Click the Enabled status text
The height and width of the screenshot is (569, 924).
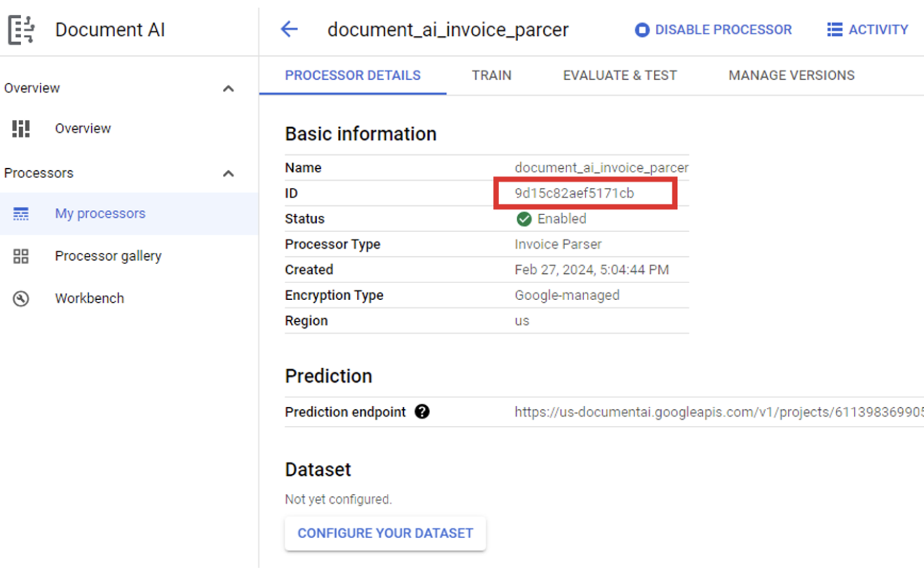tap(562, 219)
